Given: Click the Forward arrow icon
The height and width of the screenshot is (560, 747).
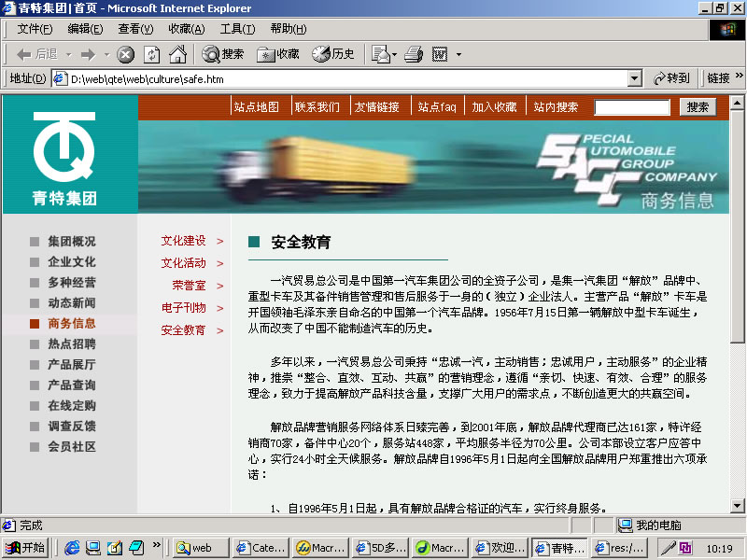Looking at the screenshot, I should click(x=88, y=55).
